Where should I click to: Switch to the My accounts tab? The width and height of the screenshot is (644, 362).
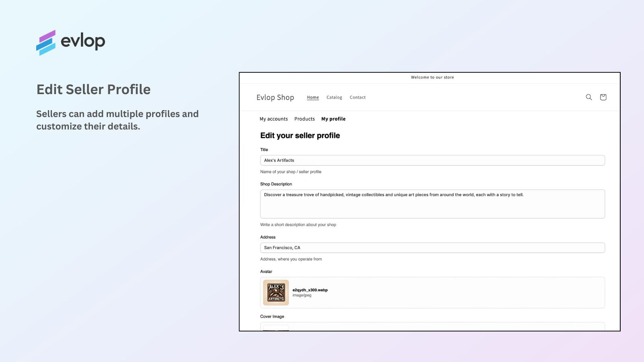coord(274,119)
